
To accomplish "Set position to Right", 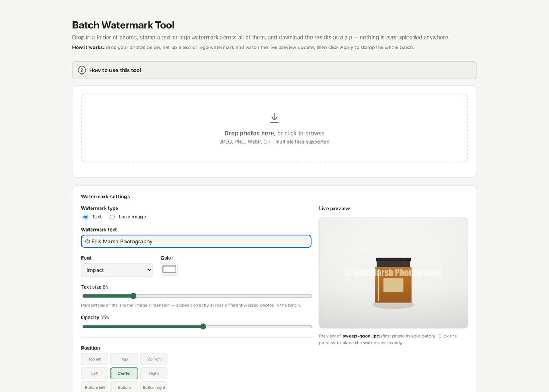I will pos(154,373).
